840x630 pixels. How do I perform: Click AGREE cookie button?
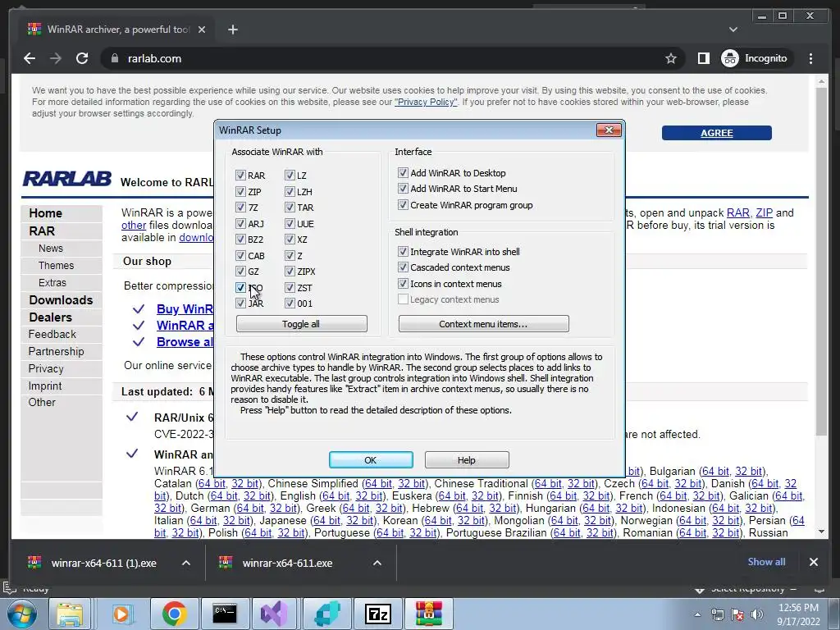click(x=716, y=133)
